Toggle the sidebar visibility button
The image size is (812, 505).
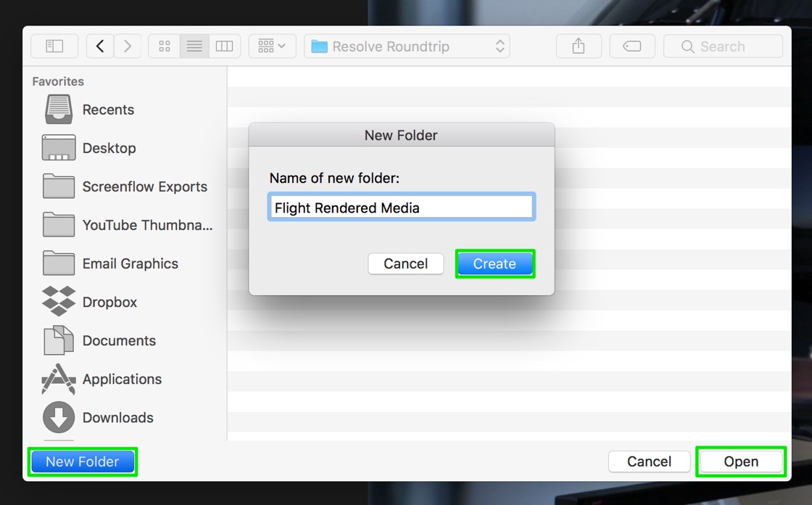point(54,46)
